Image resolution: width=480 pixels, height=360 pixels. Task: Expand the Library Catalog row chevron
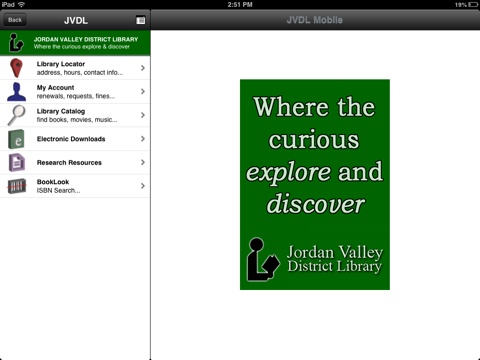(143, 115)
